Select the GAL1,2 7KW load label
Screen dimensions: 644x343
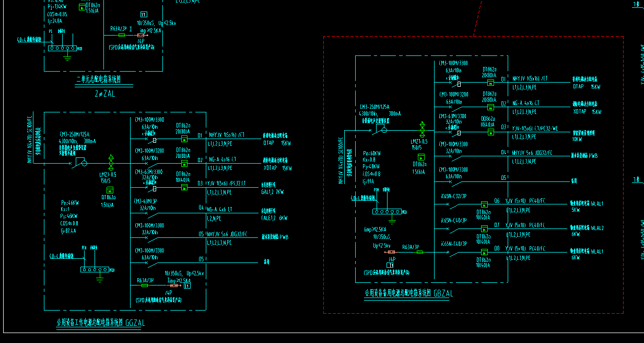pyautogui.click(x=273, y=192)
